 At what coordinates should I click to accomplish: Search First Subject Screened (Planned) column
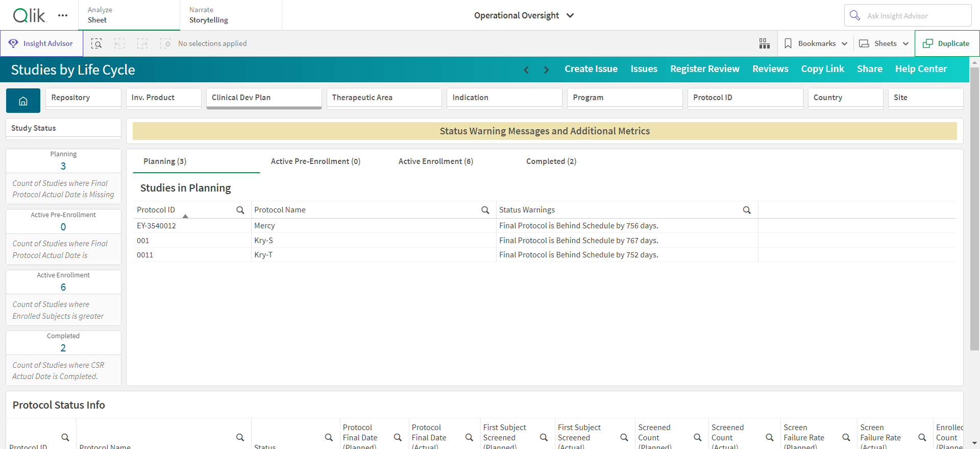pyautogui.click(x=544, y=437)
